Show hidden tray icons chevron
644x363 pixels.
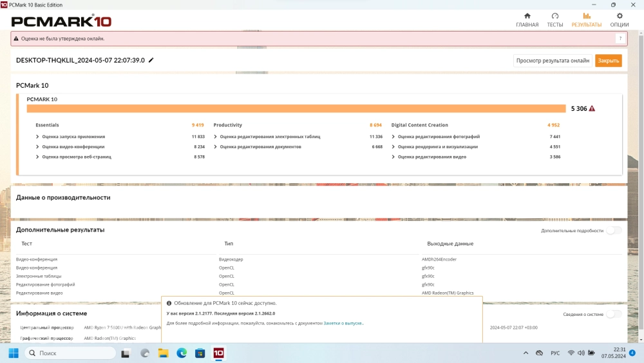click(x=526, y=353)
